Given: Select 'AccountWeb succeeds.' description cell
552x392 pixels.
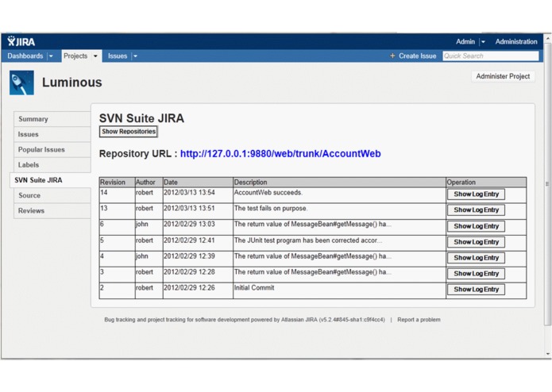Looking at the screenshot, I should pyautogui.click(x=339, y=195).
